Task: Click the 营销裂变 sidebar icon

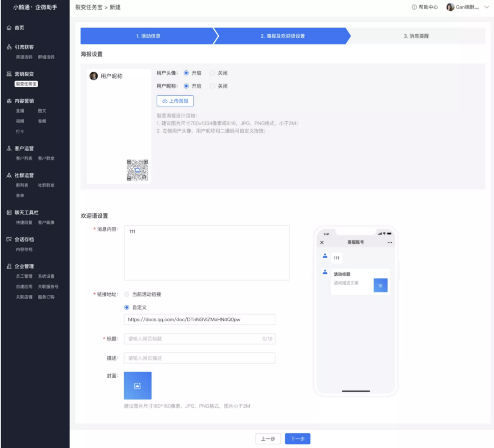Action: (9, 74)
